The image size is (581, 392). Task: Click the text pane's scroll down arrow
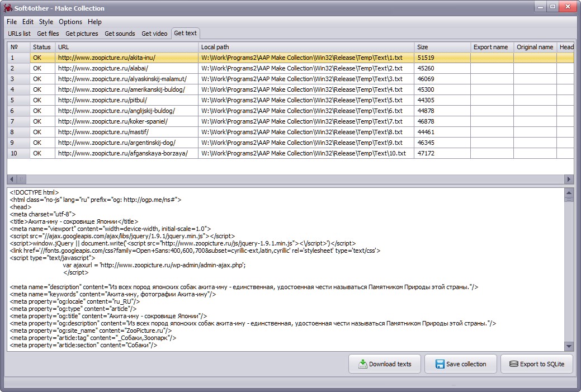(x=569, y=347)
